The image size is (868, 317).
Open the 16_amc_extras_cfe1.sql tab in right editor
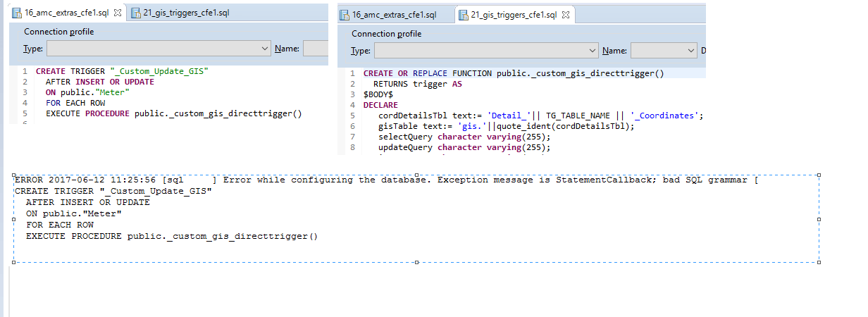point(394,15)
